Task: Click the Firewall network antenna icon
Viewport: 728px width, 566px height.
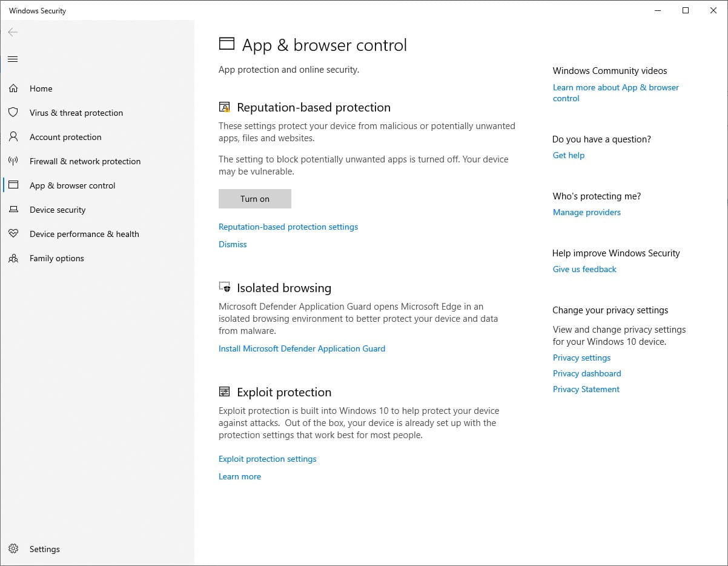Action: click(x=13, y=161)
